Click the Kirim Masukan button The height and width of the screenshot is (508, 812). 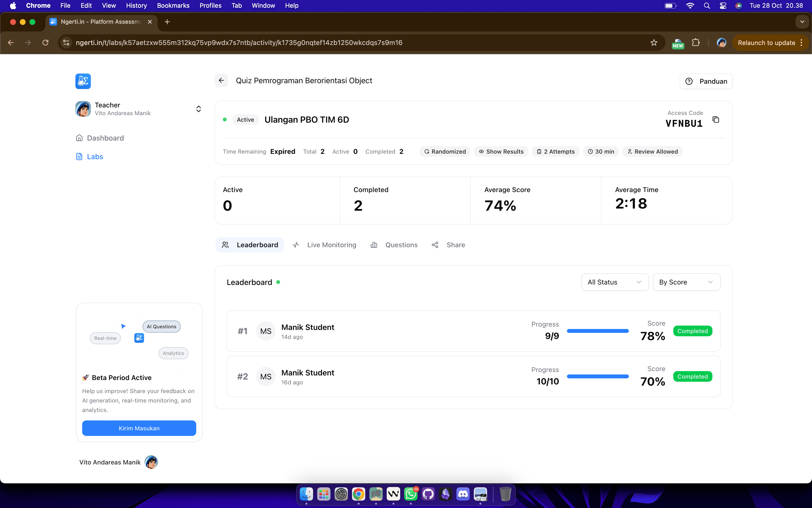tap(139, 428)
